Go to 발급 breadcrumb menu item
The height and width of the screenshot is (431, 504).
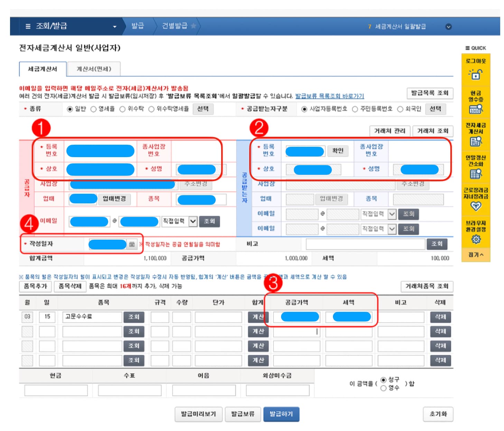[x=138, y=26]
